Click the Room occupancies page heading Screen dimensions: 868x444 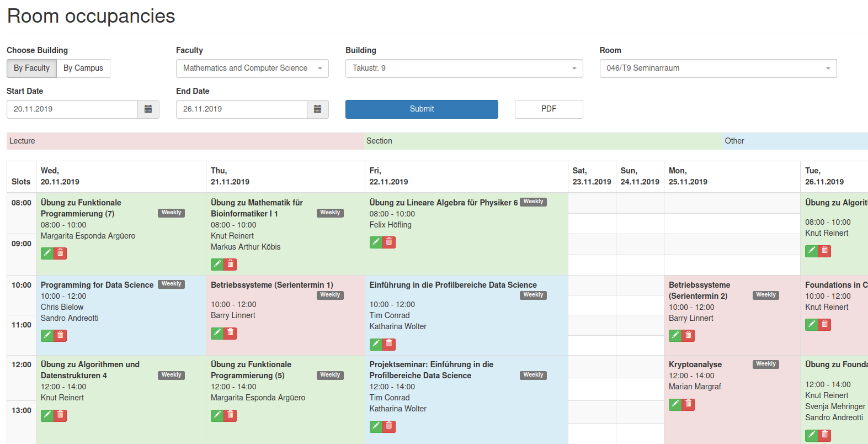91,17
